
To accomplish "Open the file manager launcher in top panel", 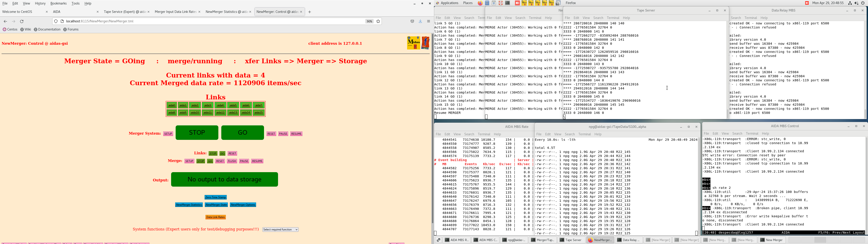I will 487,3.
